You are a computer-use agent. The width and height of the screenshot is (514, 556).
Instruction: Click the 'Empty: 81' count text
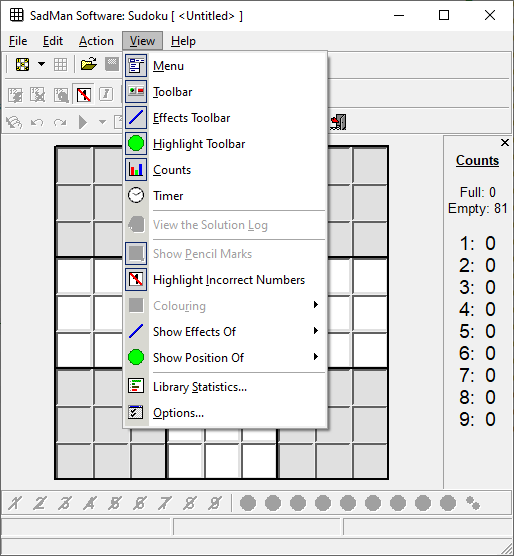coord(477,208)
